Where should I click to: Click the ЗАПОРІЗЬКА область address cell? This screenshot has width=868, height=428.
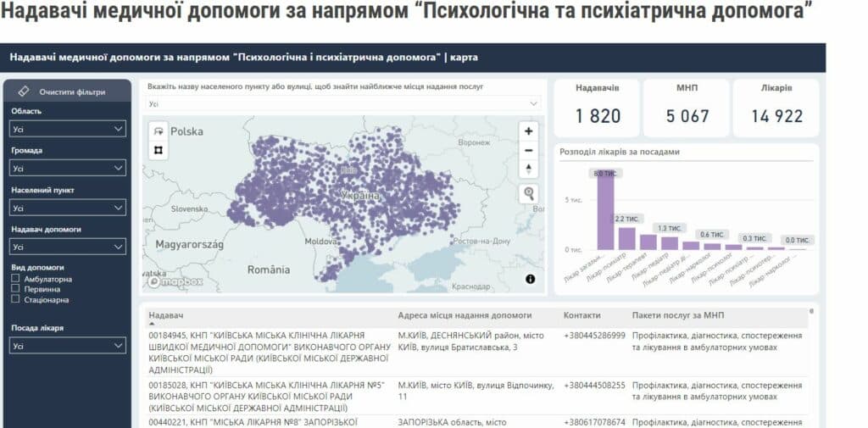(x=453, y=422)
